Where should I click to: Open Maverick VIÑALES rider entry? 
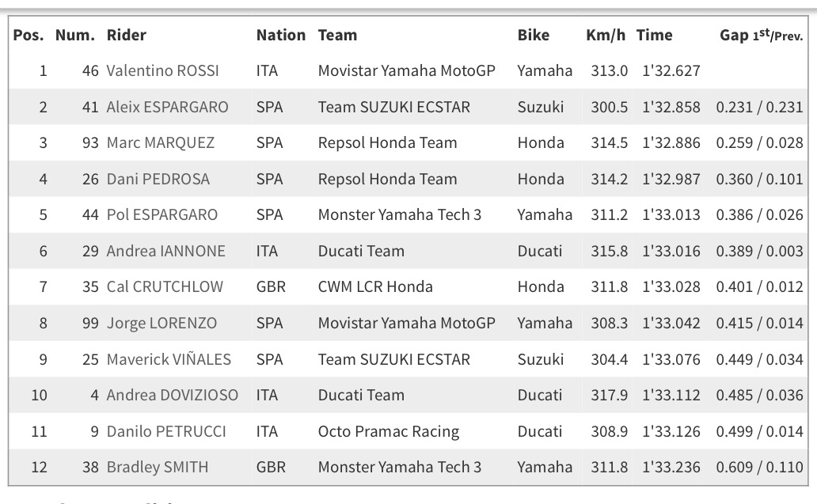[x=169, y=359]
